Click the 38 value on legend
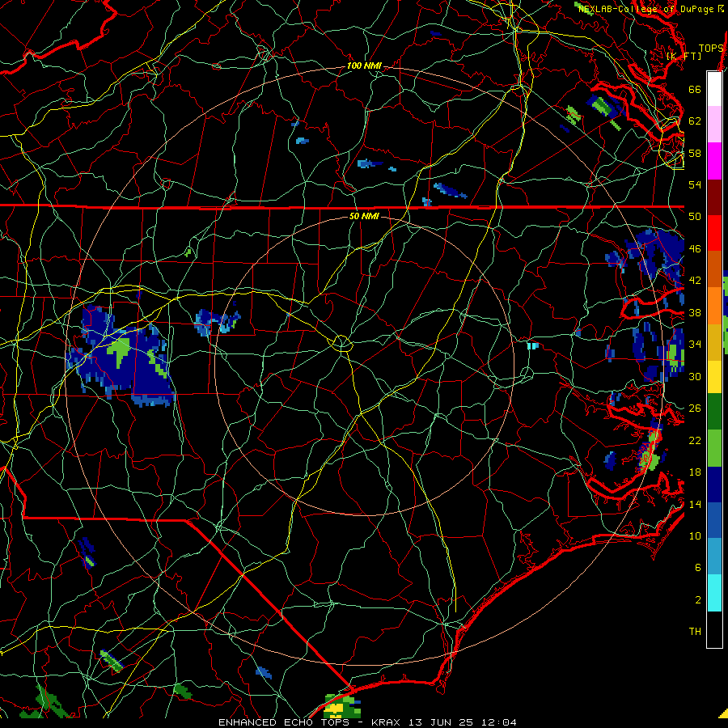Viewport: 728px width, 728px height. 695,313
